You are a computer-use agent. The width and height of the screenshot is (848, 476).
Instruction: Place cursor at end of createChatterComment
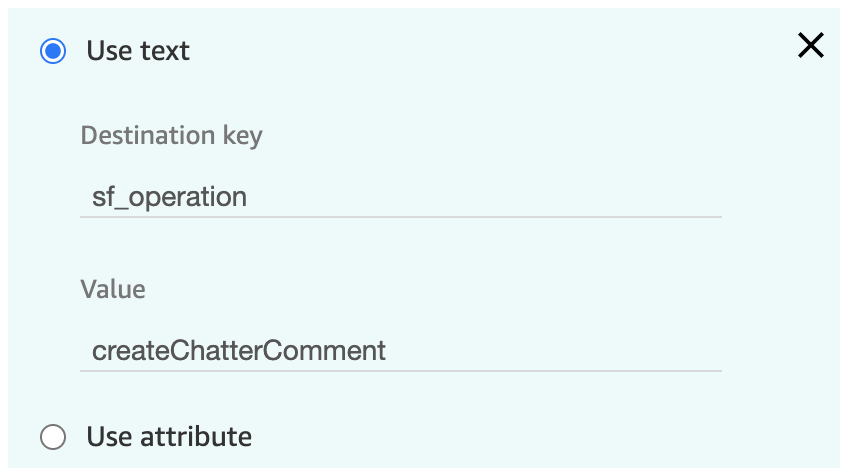click(387, 351)
